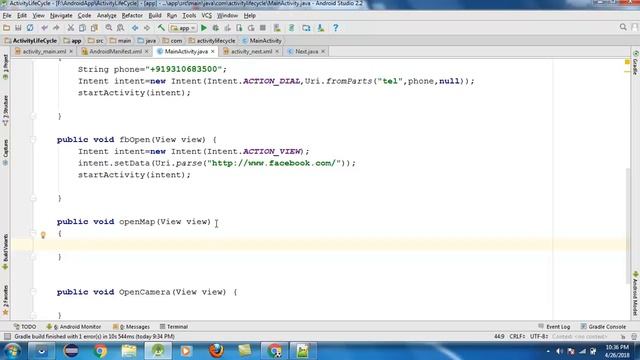Open the Gradle Console panel
The height and width of the screenshot is (360, 640).
click(603, 327)
